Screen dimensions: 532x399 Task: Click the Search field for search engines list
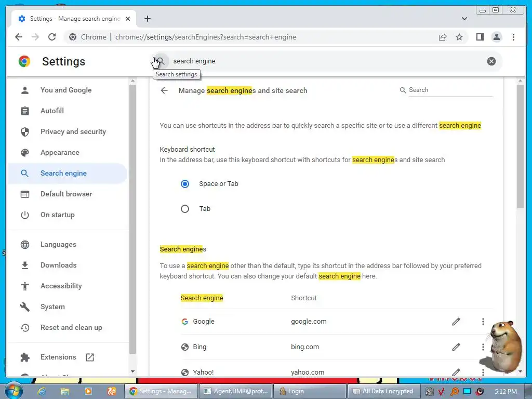point(450,90)
